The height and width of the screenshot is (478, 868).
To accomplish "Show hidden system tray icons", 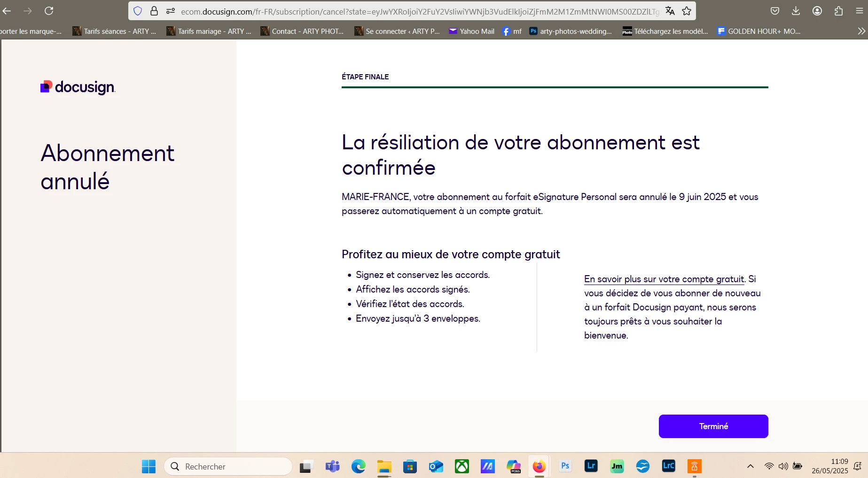I will click(751, 466).
